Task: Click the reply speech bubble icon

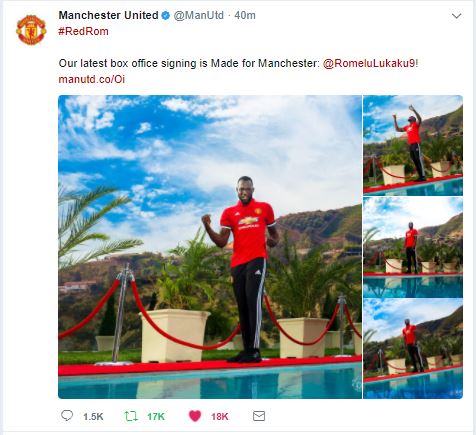Action: coord(67,416)
